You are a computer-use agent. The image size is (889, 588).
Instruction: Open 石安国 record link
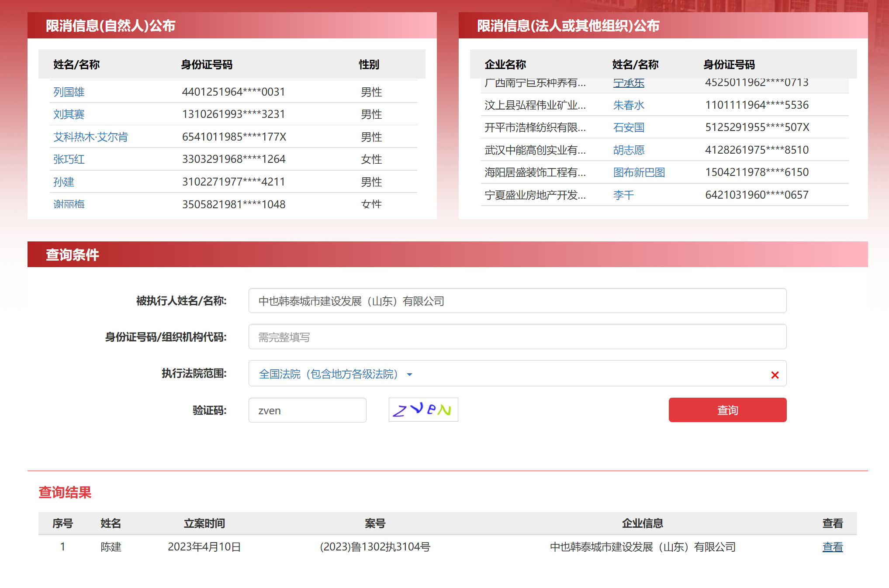pos(629,127)
